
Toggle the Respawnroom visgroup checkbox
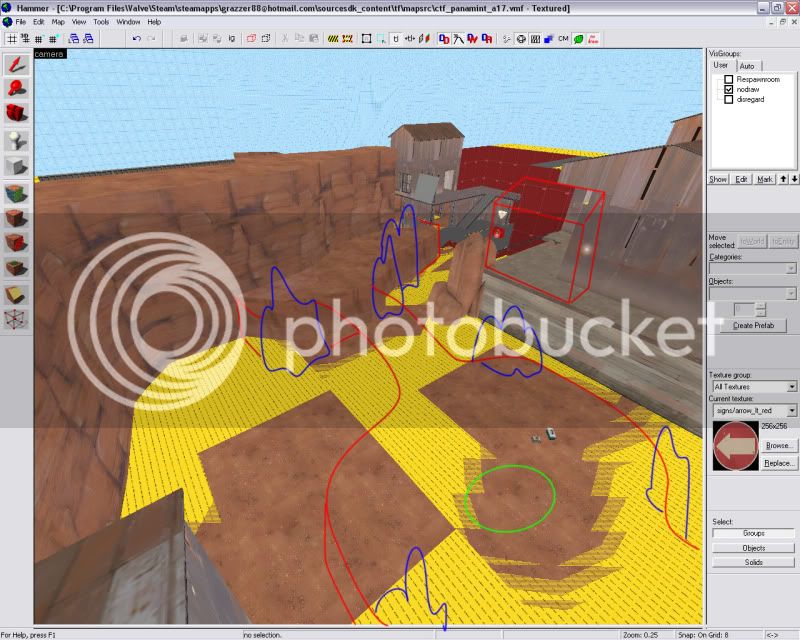coord(729,79)
